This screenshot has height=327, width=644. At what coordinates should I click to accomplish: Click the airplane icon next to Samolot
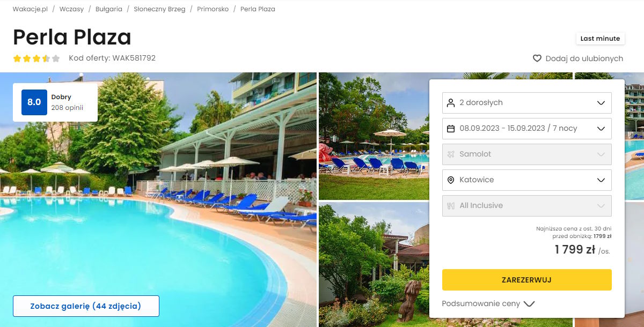451,154
